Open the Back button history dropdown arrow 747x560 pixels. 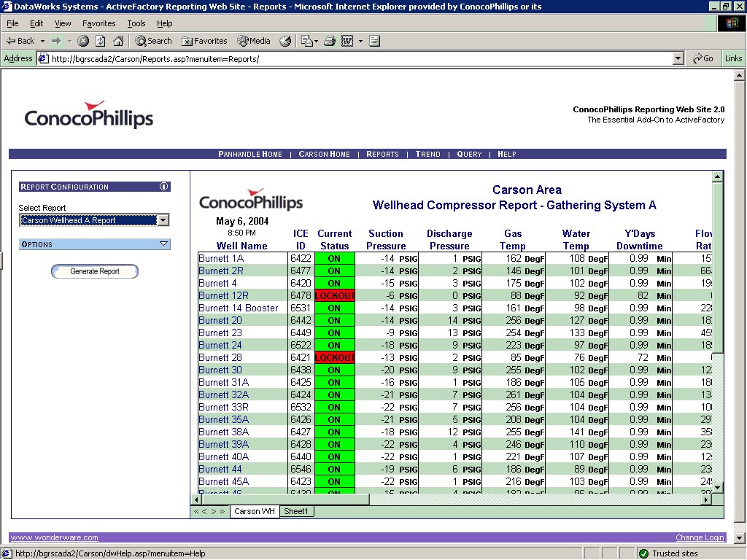42,41
